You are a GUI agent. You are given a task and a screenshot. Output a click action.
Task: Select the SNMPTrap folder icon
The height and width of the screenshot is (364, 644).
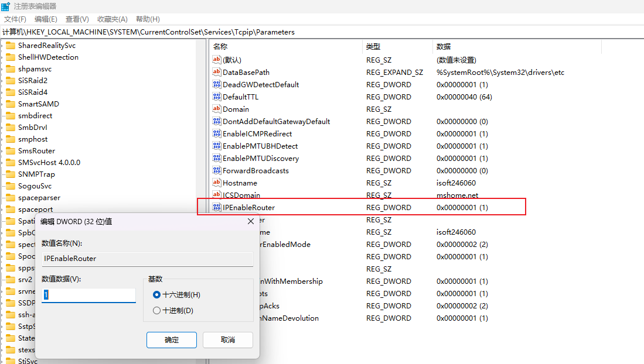coord(10,174)
